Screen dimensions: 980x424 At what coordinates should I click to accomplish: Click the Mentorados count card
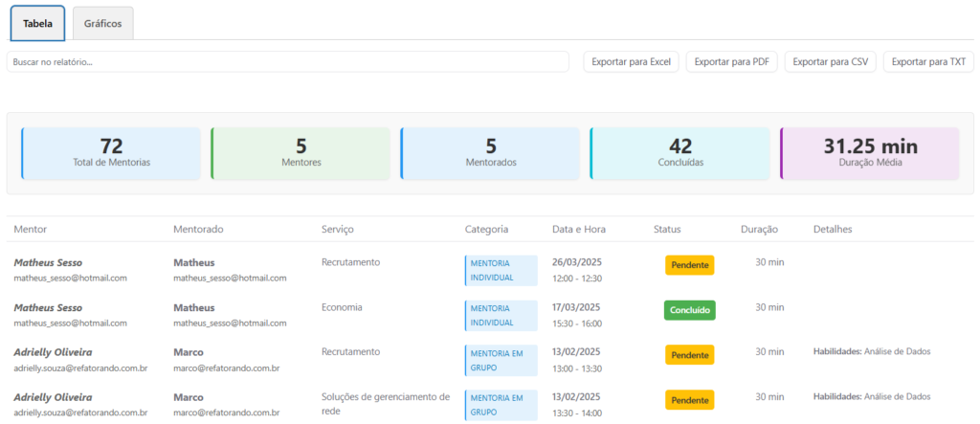coord(490,153)
